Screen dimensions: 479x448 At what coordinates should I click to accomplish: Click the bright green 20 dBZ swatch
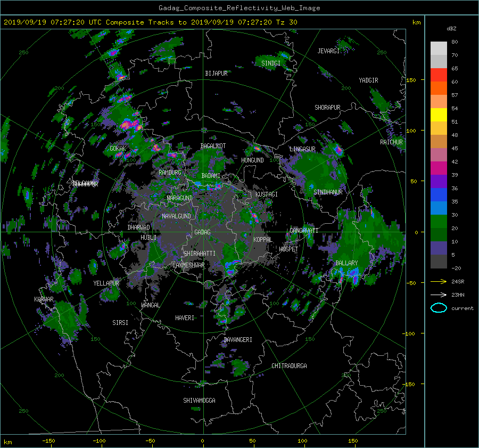click(x=439, y=222)
